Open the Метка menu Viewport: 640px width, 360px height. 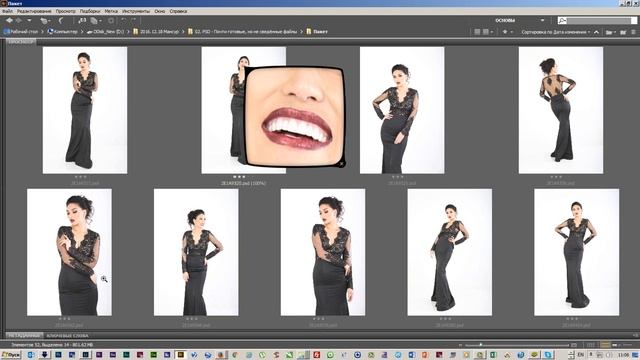[x=111, y=11]
